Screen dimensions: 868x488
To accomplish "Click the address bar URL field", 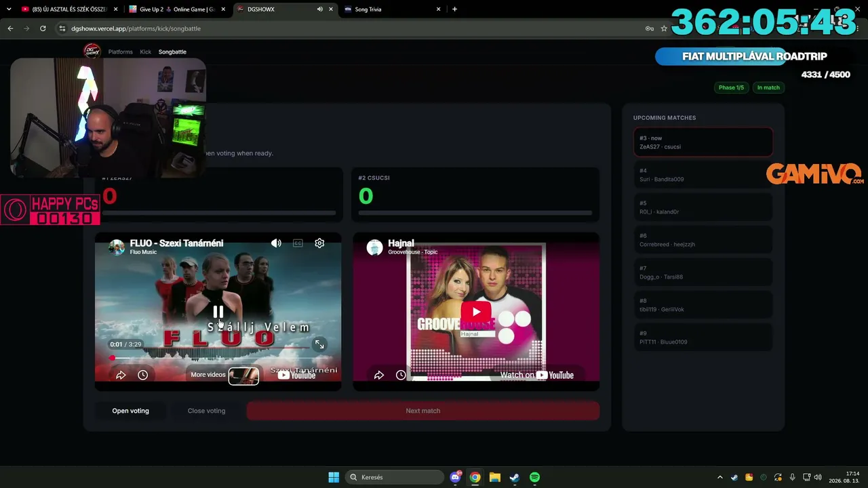I will [x=353, y=28].
